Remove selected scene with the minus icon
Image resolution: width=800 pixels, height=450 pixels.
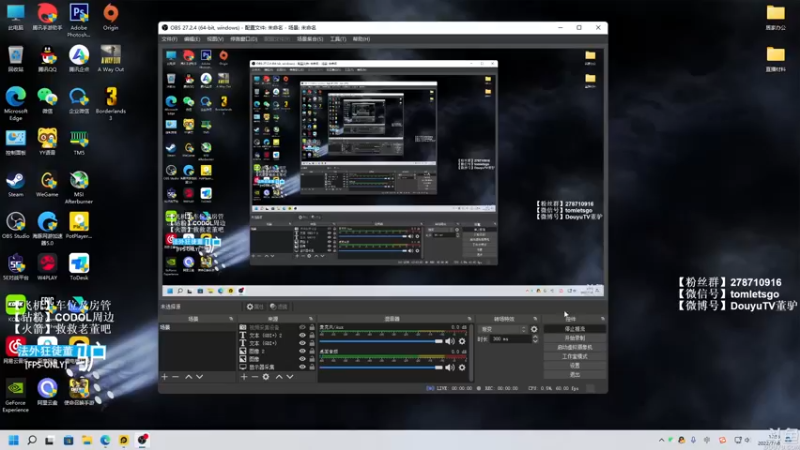click(176, 377)
